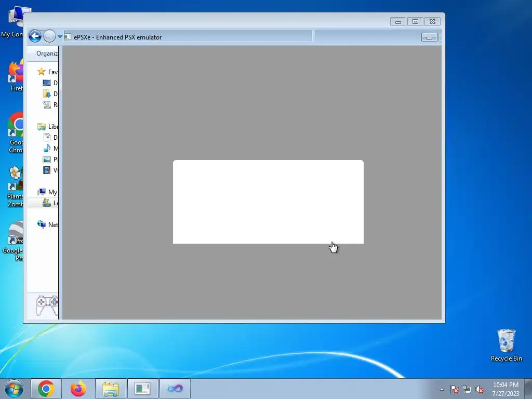Select the Firefox desktop shortcut

tap(16, 76)
